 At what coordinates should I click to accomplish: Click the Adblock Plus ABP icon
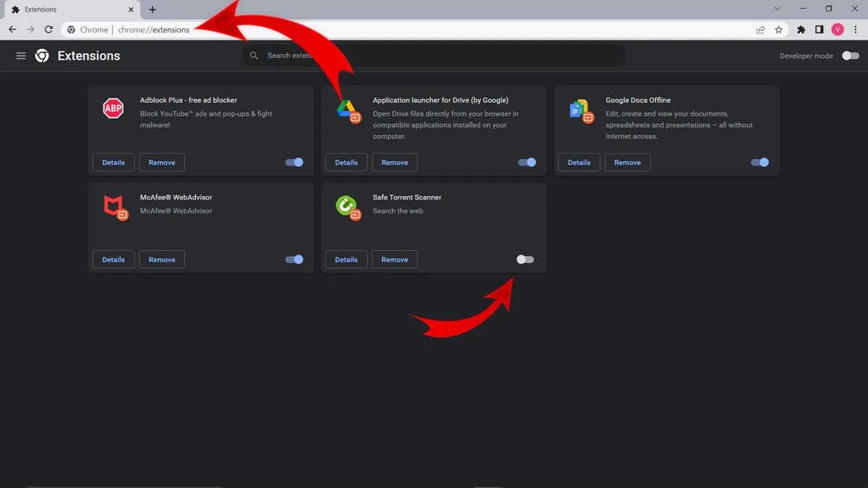[x=113, y=108]
